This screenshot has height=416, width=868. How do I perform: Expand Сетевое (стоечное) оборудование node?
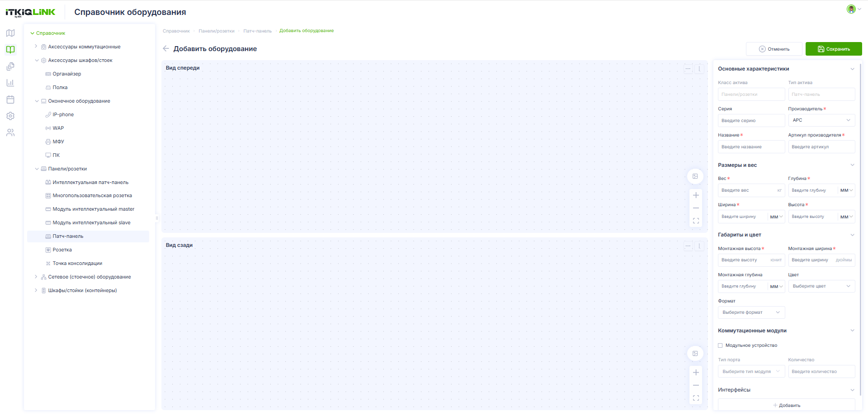click(x=36, y=276)
